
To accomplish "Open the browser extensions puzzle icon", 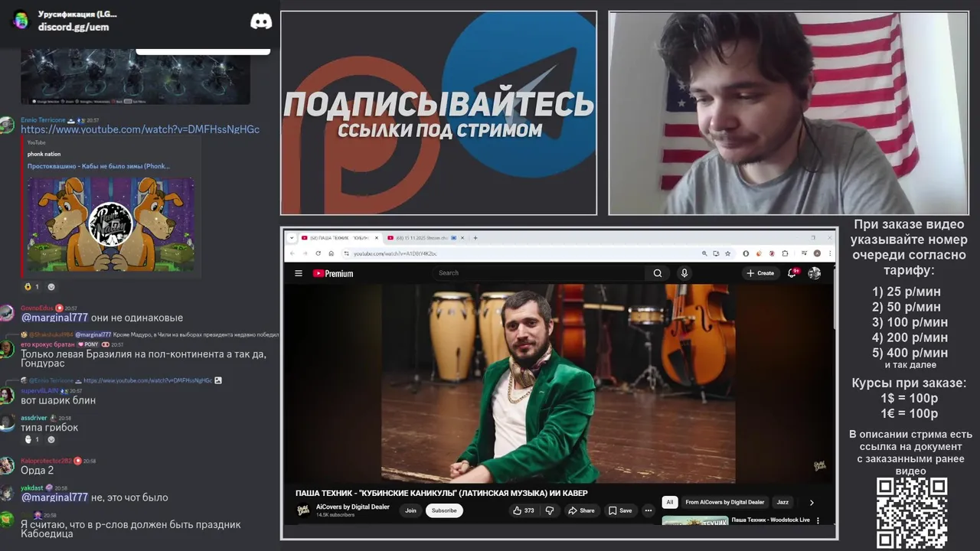I will (785, 253).
